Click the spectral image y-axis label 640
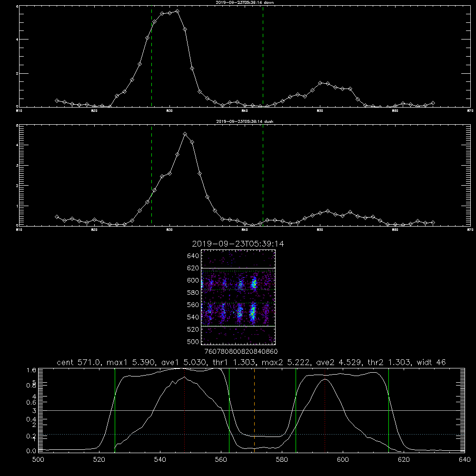The width and height of the screenshot is (476, 476). 193,256
